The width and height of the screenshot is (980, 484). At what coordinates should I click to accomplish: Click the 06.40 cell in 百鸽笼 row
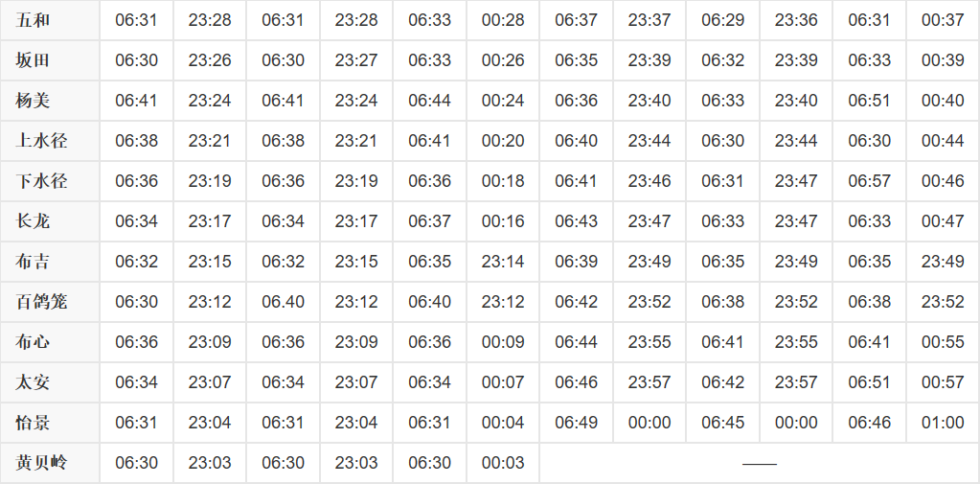click(284, 301)
